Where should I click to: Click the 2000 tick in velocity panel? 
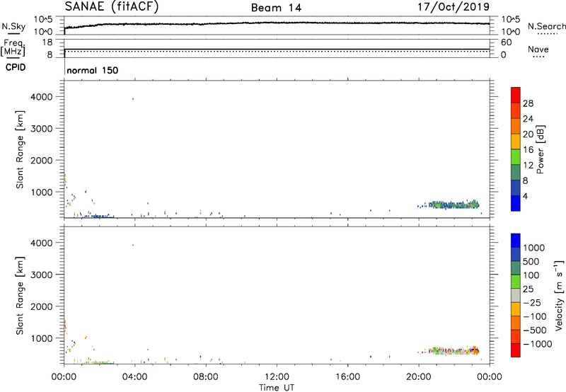(x=42, y=306)
